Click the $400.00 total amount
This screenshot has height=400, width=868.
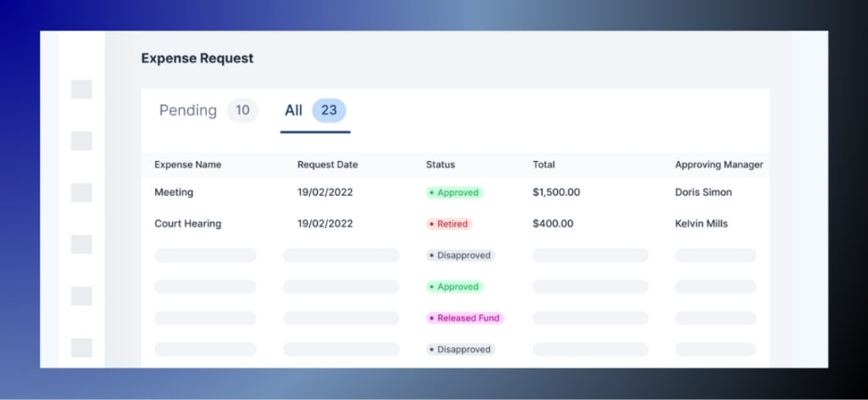coord(553,224)
